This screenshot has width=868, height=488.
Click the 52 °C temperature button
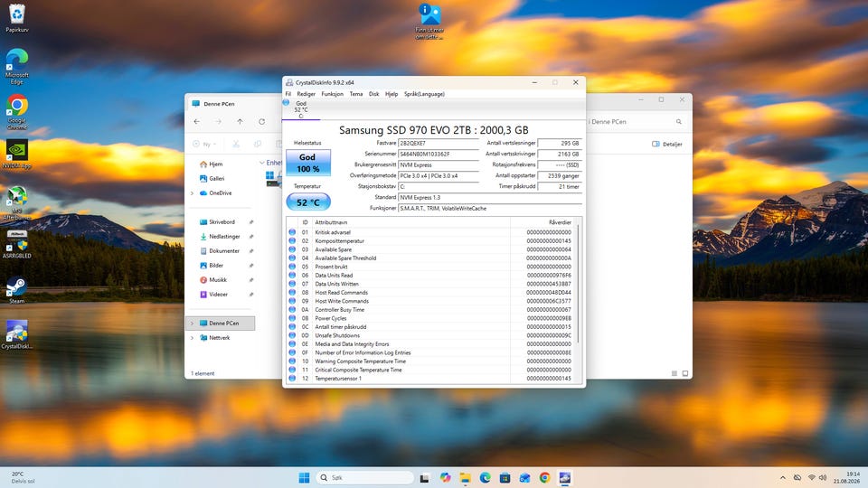click(307, 202)
